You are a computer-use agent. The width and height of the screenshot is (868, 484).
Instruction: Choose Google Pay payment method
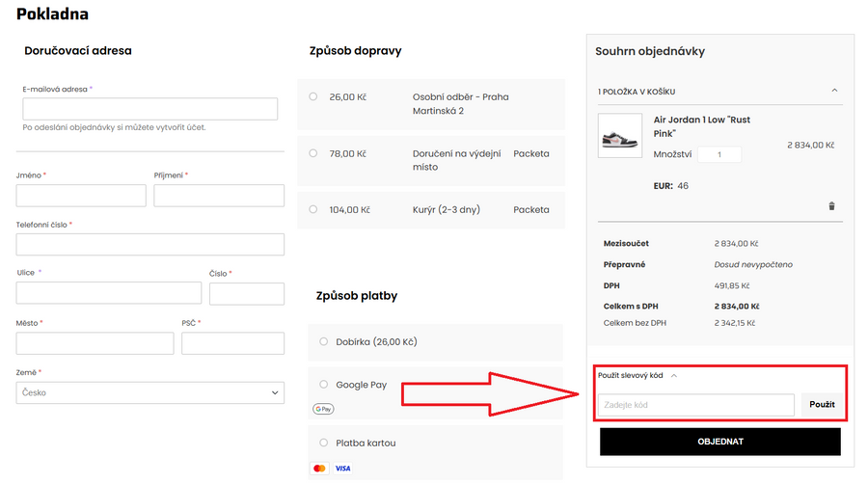click(x=324, y=385)
